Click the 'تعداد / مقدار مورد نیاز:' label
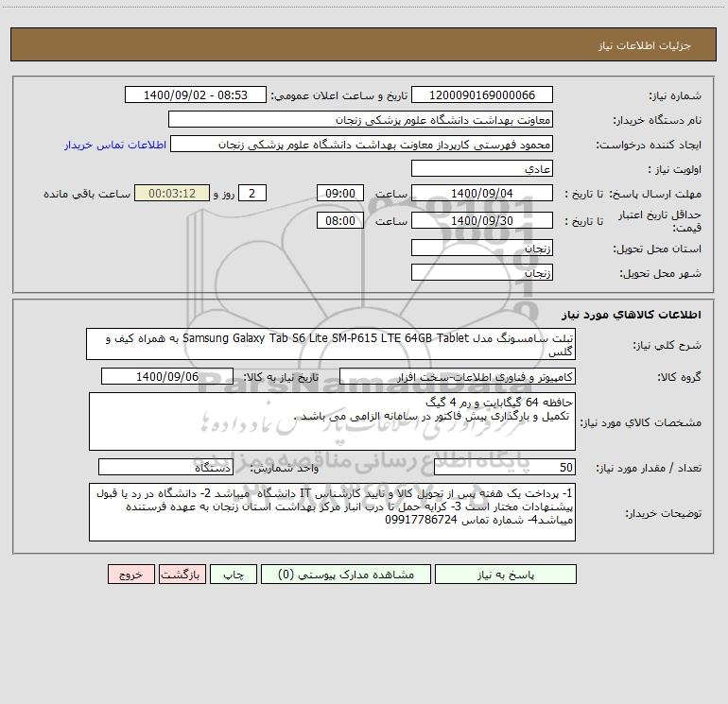The width and height of the screenshot is (728, 704). (x=649, y=468)
